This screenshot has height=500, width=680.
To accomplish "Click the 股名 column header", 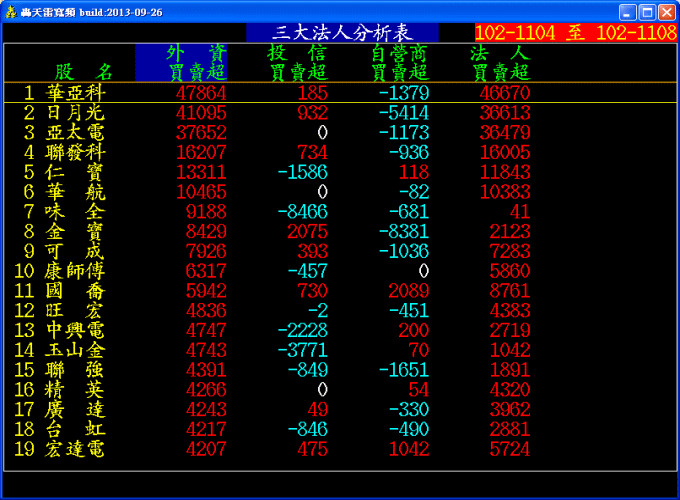I will [x=83, y=72].
